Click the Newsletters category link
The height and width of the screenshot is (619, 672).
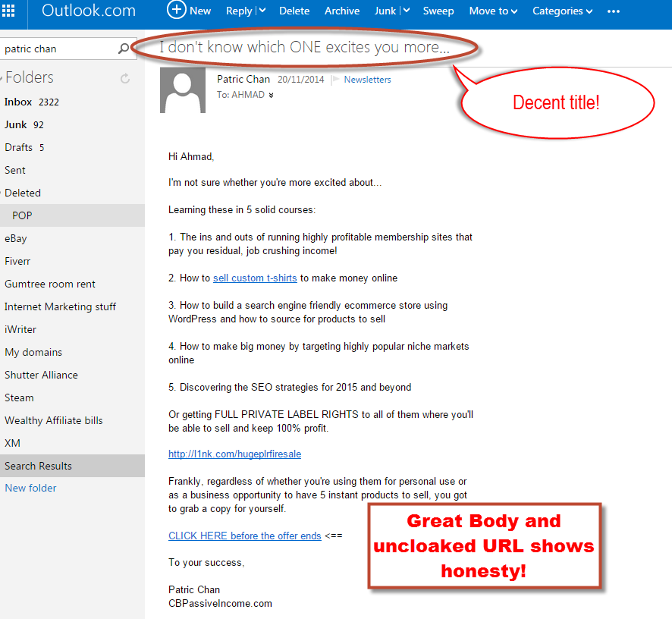point(367,80)
